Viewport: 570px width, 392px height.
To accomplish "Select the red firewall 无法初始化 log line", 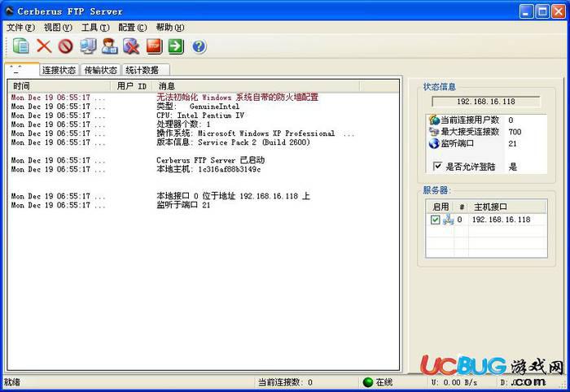I will pos(238,98).
